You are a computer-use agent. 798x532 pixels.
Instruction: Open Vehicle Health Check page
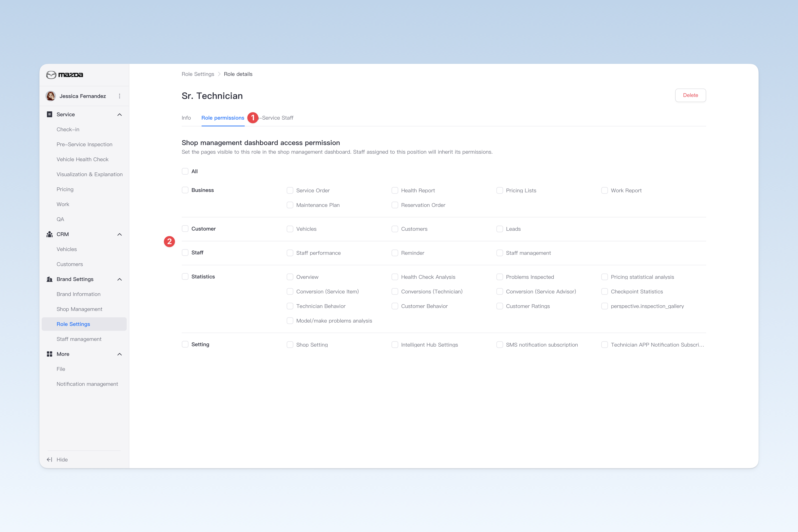pos(82,159)
